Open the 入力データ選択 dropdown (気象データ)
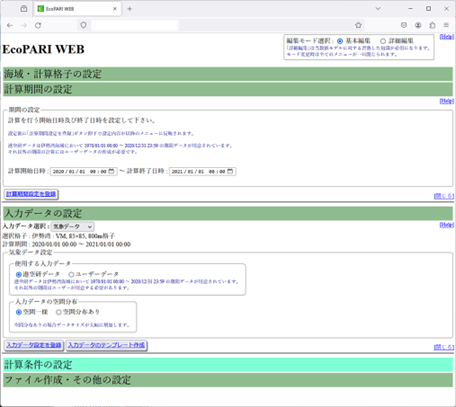Screen dimensions: 456x407 pyautogui.click(x=72, y=227)
